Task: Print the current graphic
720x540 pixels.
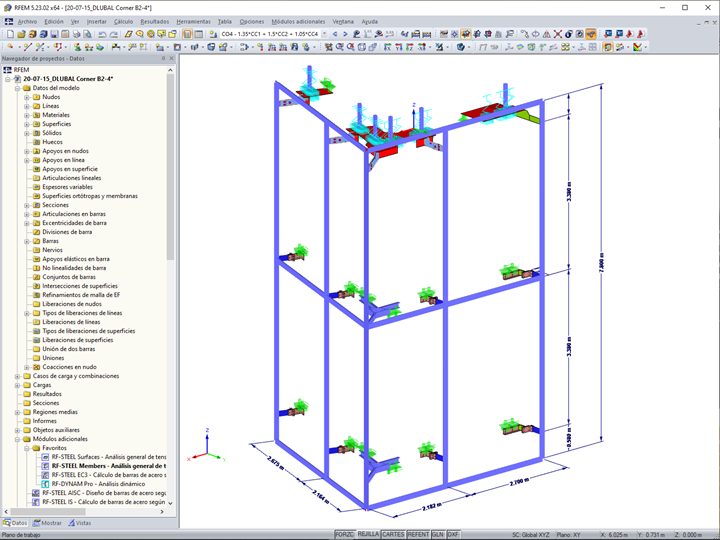Action: 76,34
